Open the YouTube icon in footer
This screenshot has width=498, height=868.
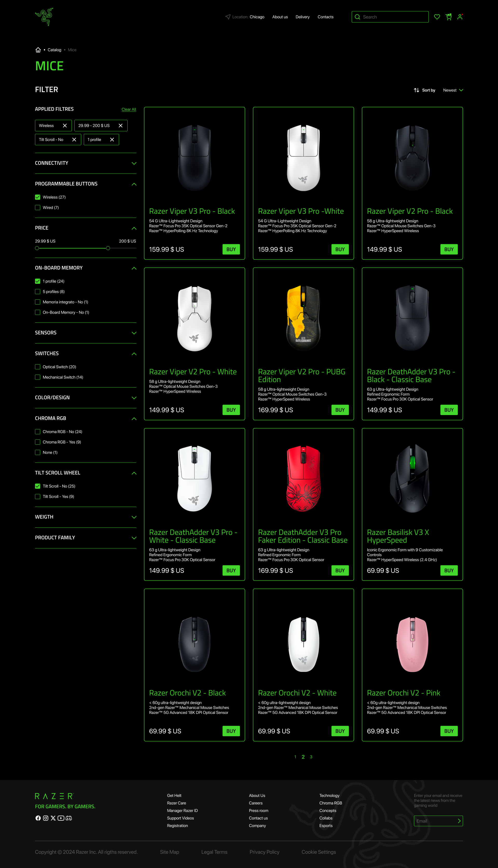tap(61, 818)
